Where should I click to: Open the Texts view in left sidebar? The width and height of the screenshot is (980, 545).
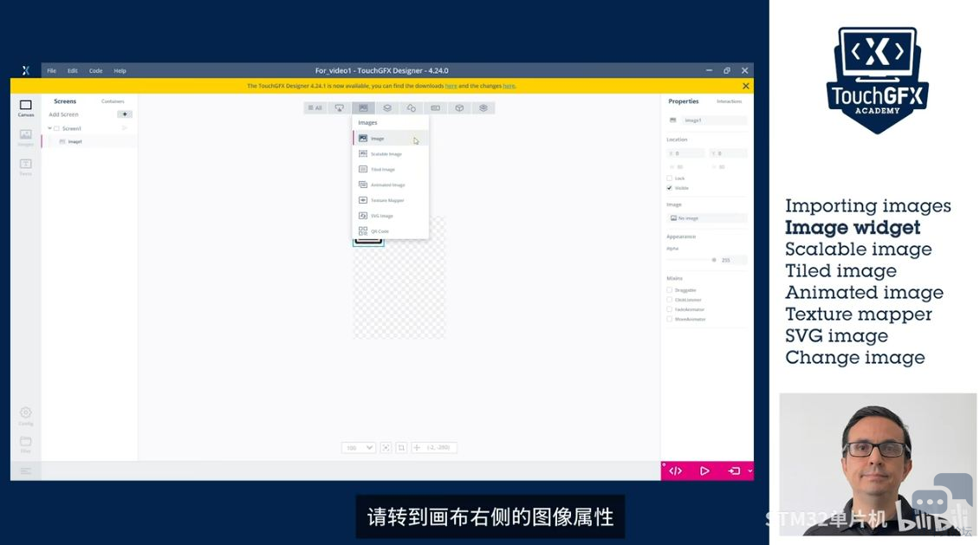tap(25, 166)
